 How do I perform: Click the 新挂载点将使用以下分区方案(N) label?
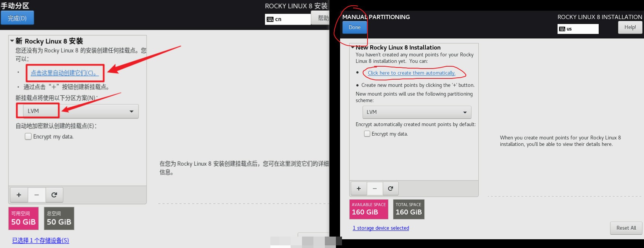coord(56,98)
